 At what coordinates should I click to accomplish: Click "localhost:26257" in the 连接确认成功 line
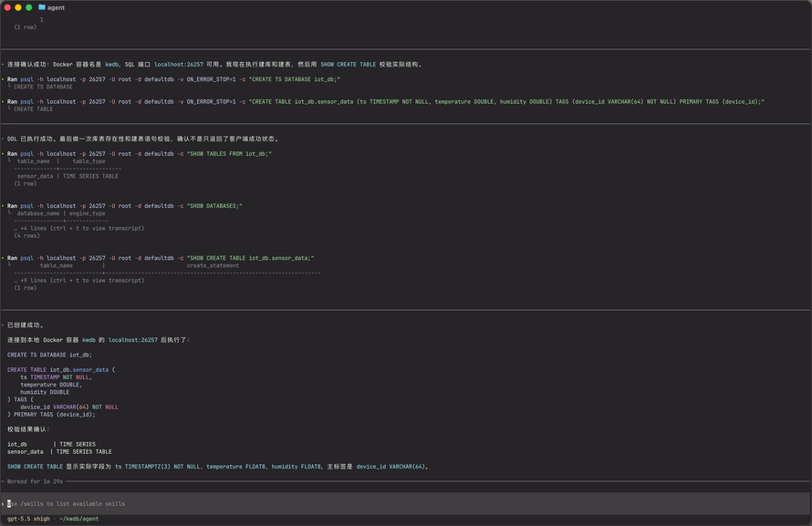(179, 65)
